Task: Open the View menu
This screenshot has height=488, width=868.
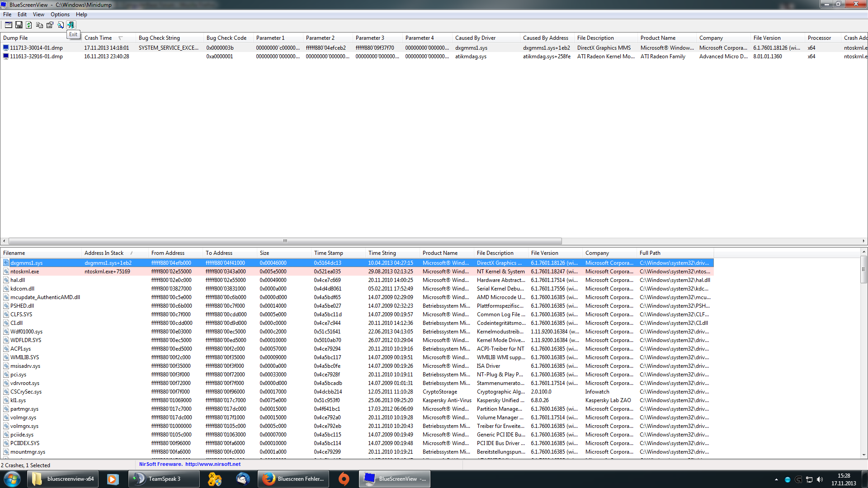Action: click(38, 14)
